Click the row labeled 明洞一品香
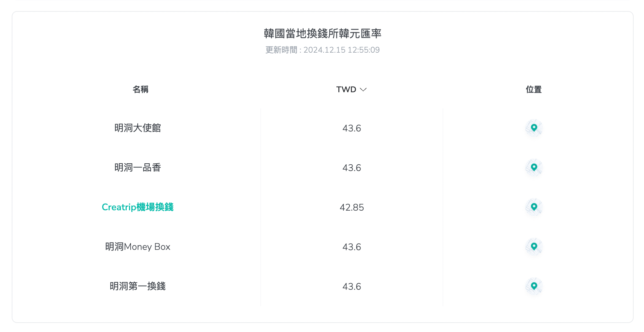This screenshot has height=332, width=644. tap(137, 167)
